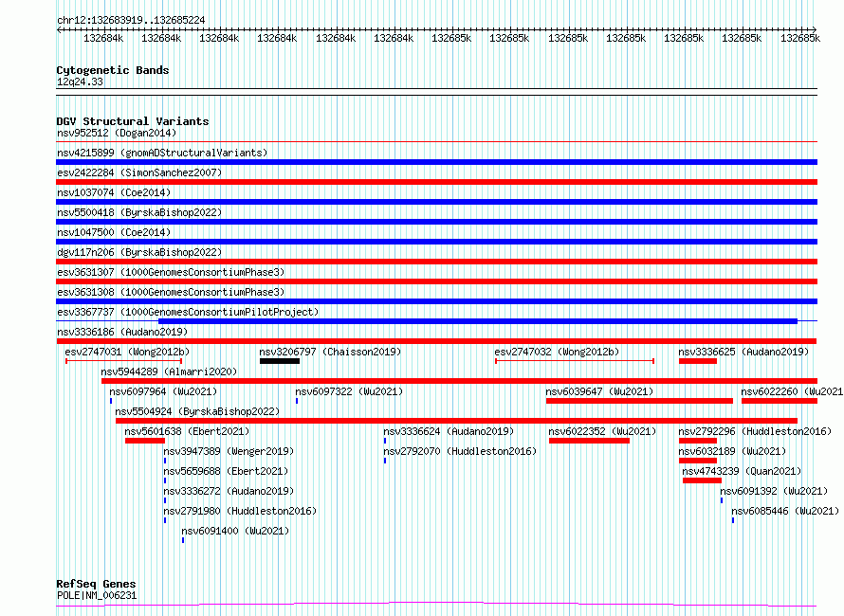The width and height of the screenshot is (844, 616).
Task: Select the DGV Structural Variants track title
Action: tap(133, 121)
